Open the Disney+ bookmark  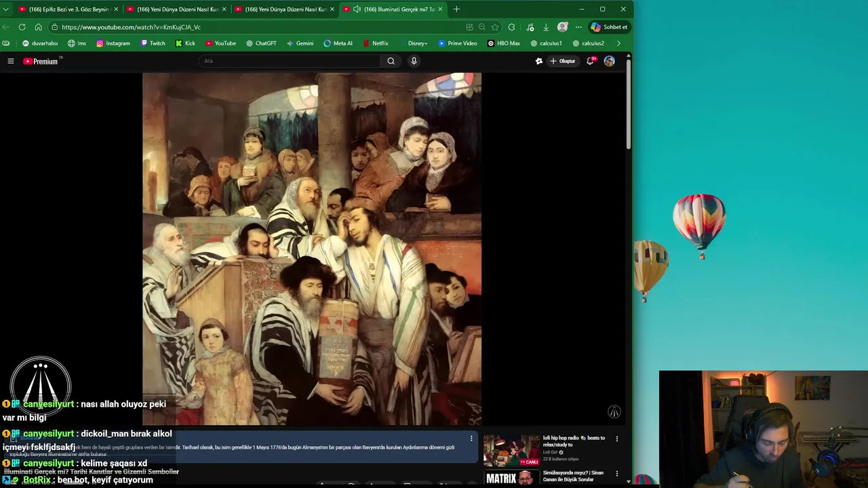pos(413,43)
